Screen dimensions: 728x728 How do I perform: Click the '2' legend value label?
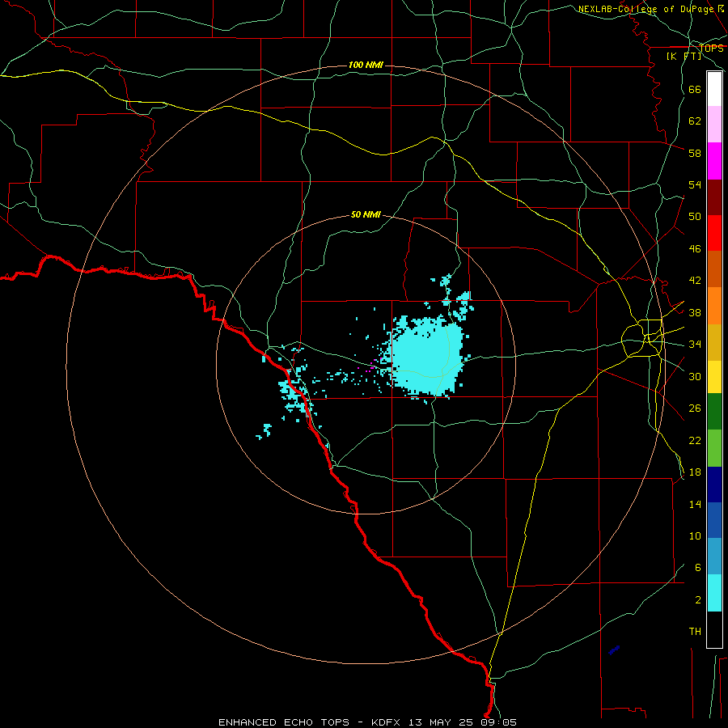point(698,600)
